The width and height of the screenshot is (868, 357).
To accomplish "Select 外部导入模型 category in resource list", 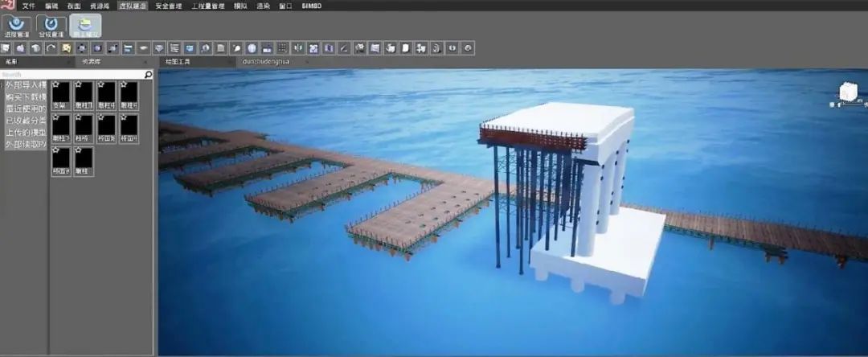I will click(x=26, y=84).
